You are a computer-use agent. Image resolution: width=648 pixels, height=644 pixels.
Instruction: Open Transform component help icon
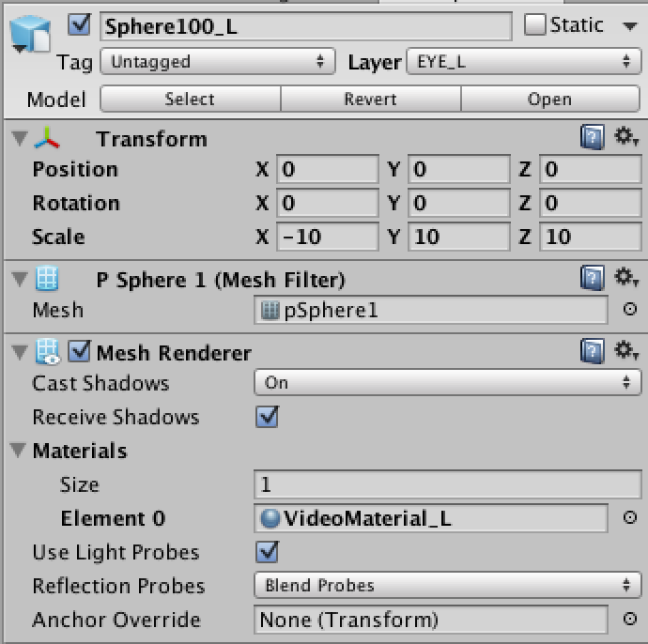[x=592, y=137]
